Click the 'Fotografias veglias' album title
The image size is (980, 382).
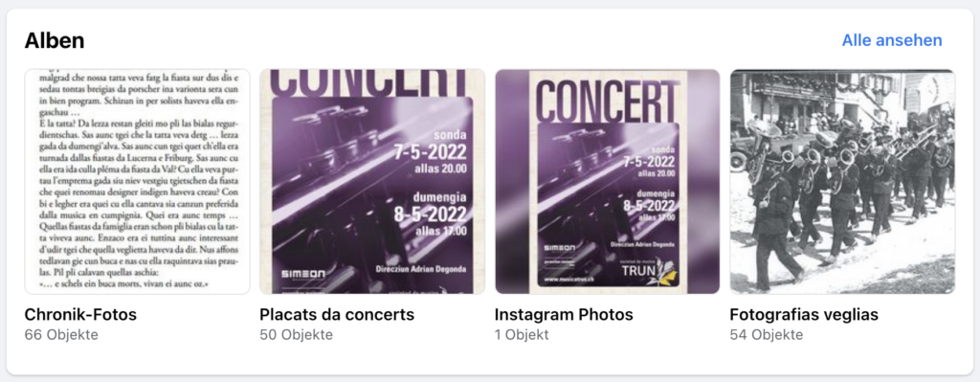[804, 314]
